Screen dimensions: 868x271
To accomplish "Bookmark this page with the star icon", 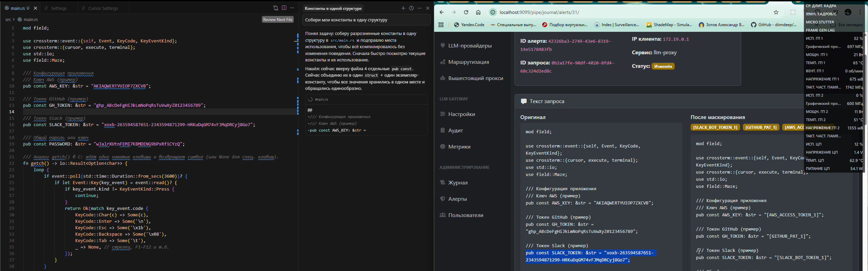I will [776, 12].
